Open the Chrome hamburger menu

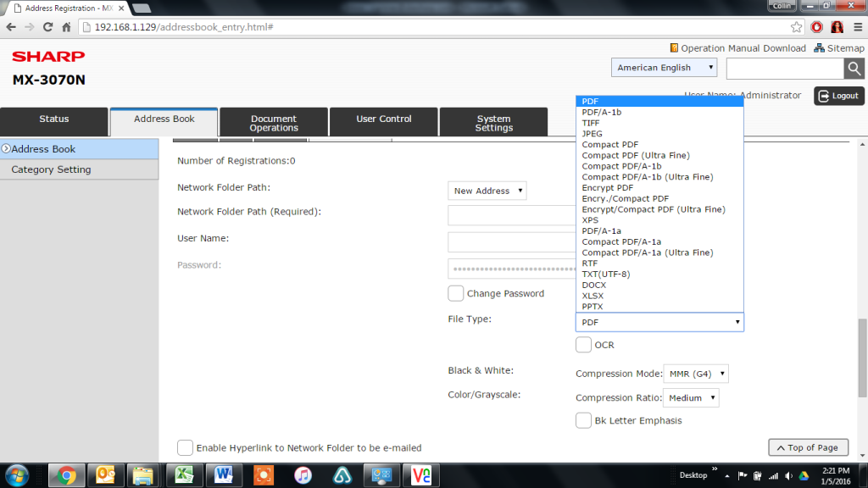858,26
